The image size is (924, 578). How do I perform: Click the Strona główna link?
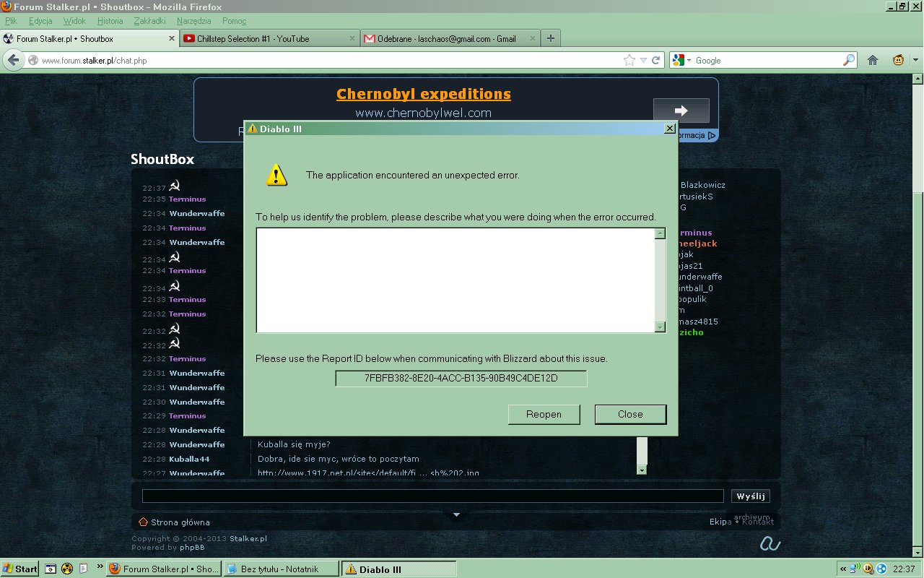coord(180,522)
